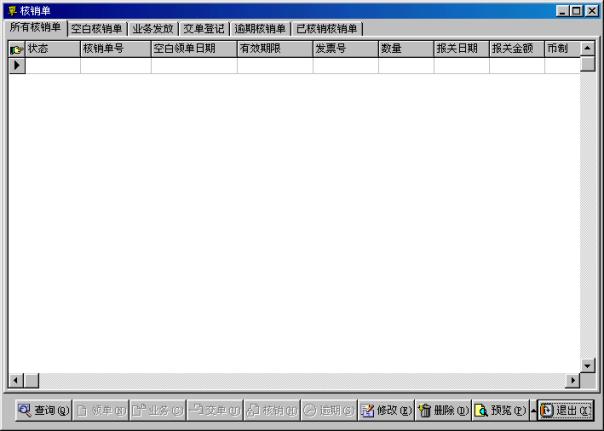Image resolution: width=604 pixels, height=431 pixels.
Task: Click the 退出 exit button
Action: [x=565, y=410]
